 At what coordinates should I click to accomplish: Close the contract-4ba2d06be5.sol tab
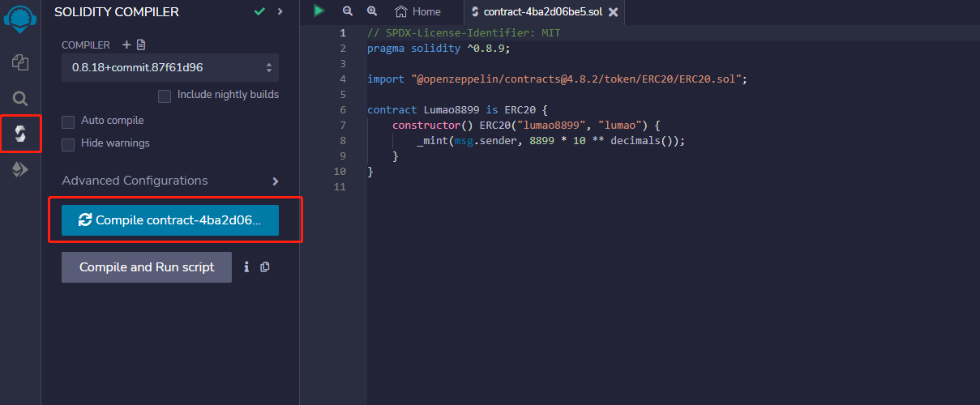point(613,12)
